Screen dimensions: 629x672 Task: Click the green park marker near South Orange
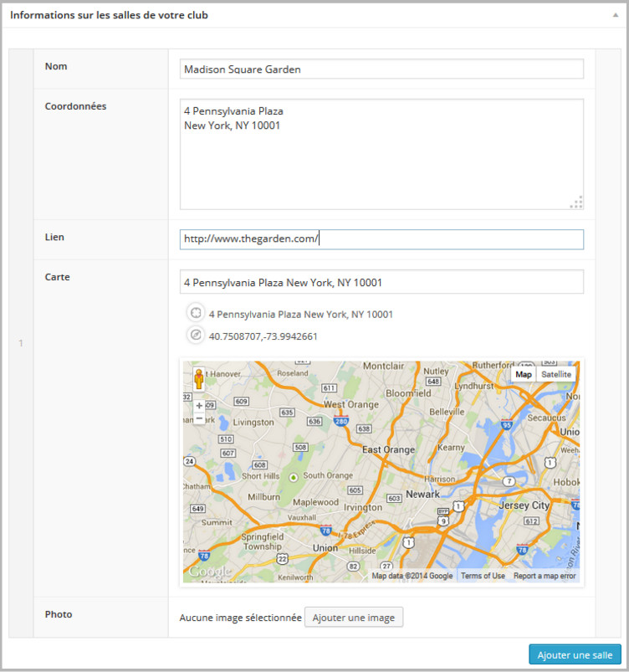294,477
